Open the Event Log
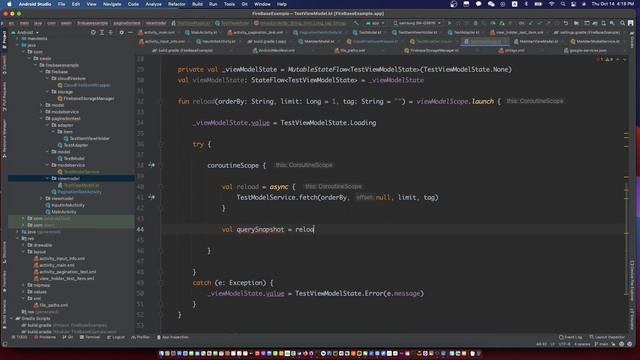 pyautogui.click(x=571, y=337)
